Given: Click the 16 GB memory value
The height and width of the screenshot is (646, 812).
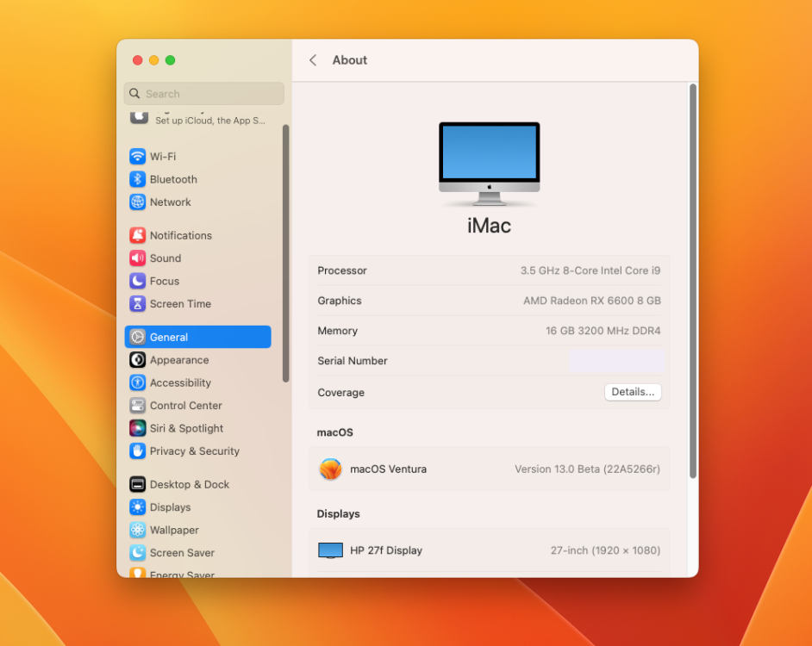Looking at the screenshot, I should pyautogui.click(x=603, y=331).
